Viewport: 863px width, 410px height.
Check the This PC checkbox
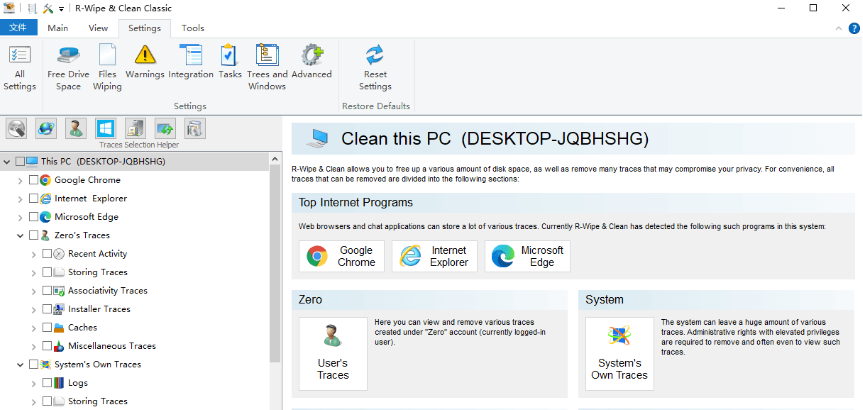20,162
